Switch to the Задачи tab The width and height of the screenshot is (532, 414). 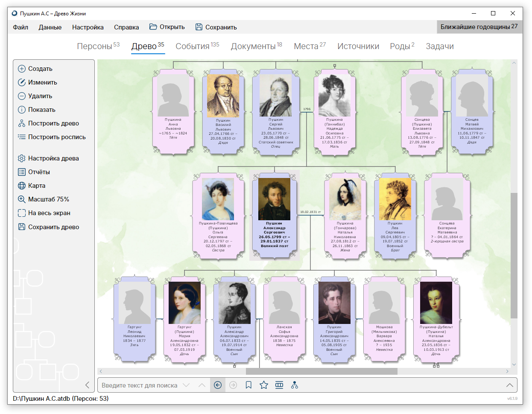pyautogui.click(x=440, y=46)
